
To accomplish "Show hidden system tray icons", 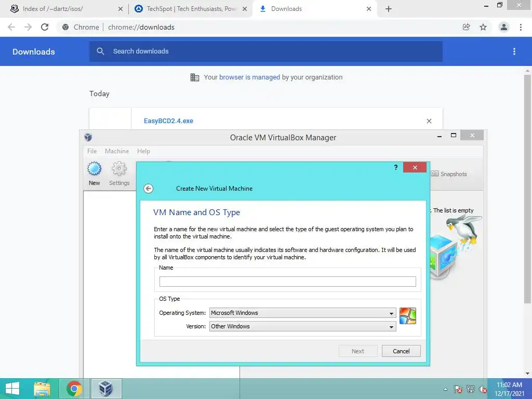I will (445, 389).
